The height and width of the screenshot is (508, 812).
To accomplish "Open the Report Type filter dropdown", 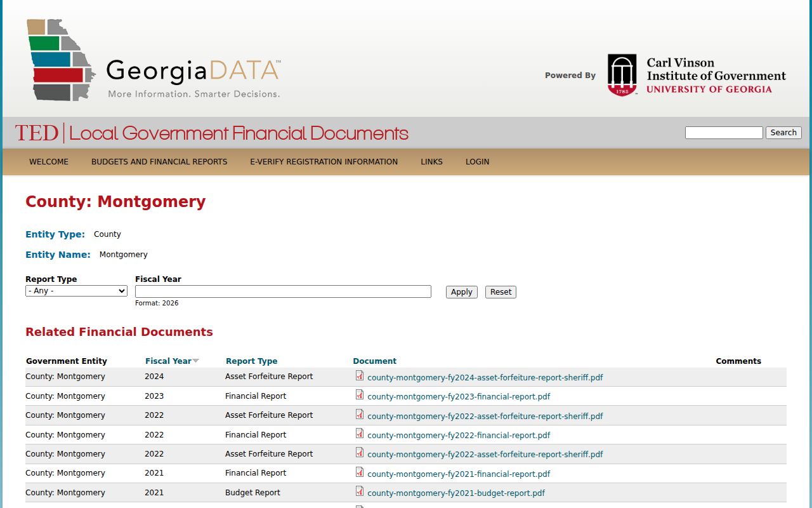I will click(x=76, y=291).
